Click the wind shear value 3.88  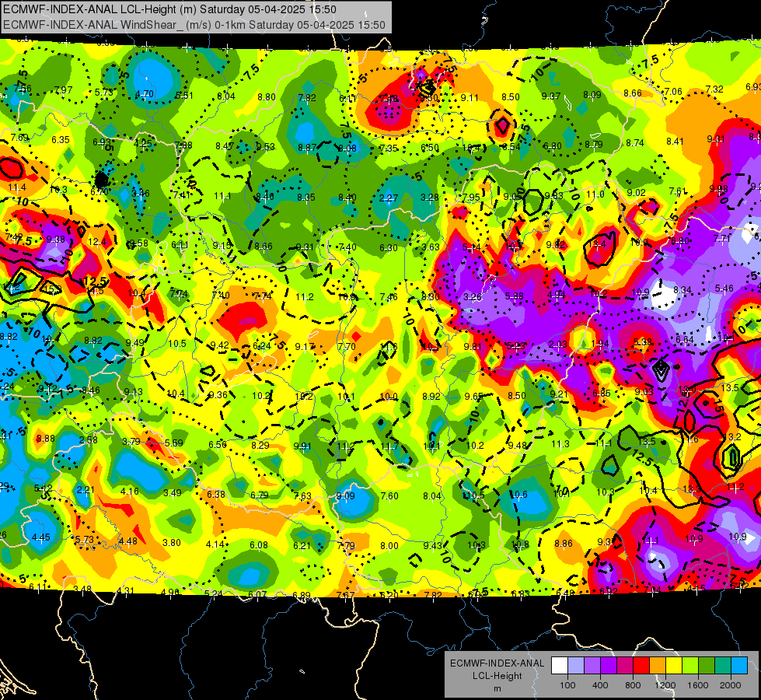pyautogui.click(x=46, y=438)
